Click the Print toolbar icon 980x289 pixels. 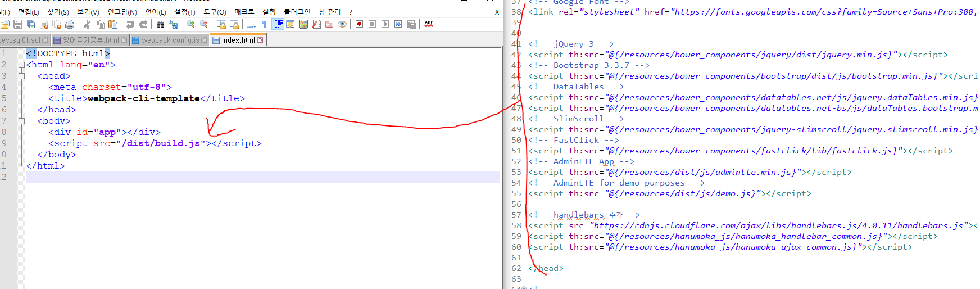tap(70, 24)
